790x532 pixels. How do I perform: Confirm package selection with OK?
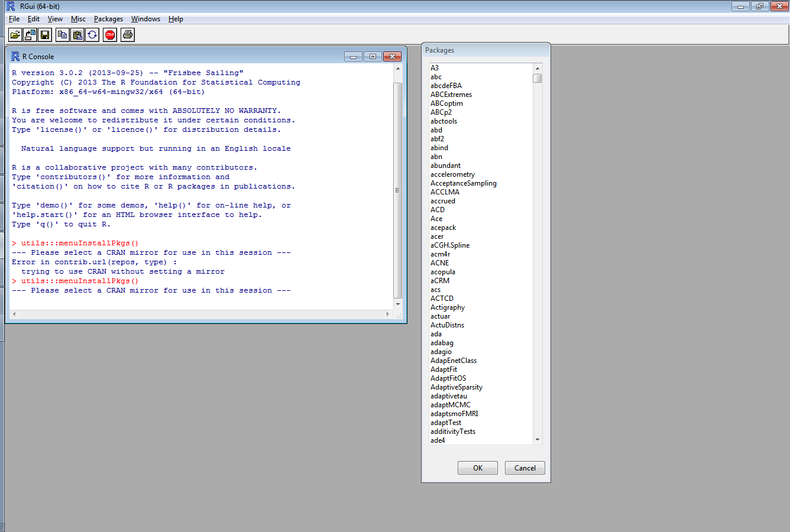click(477, 468)
